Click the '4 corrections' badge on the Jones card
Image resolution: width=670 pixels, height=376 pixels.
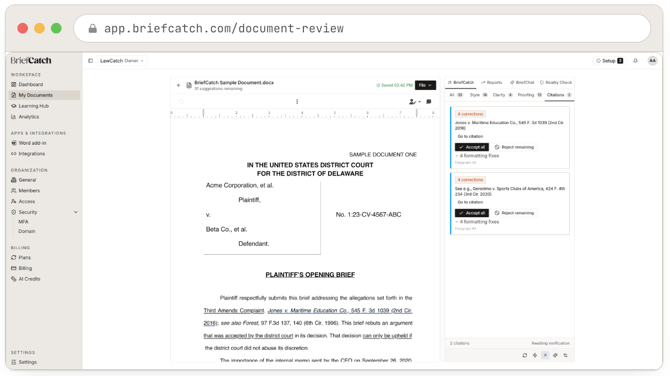pyautogui.click(x=470, y=114)
